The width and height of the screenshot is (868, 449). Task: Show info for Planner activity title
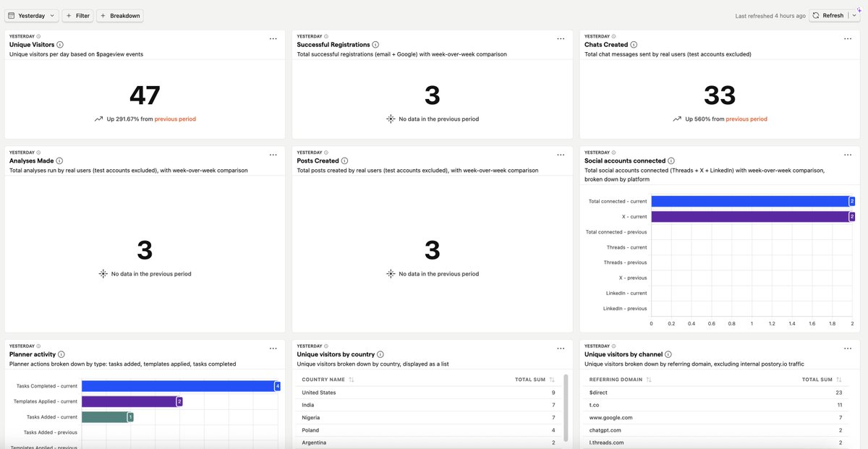click(61, 355)
